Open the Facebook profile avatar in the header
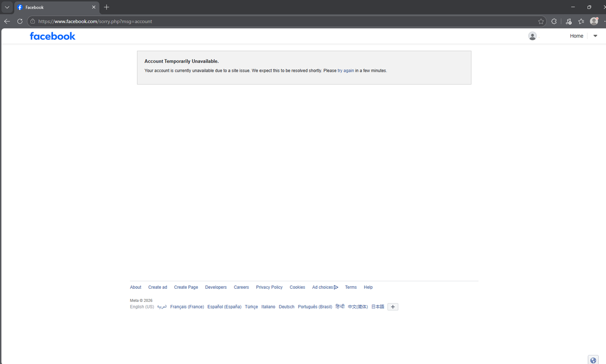The height and width of the screenshot is (364, 606). tap(532, 36)
